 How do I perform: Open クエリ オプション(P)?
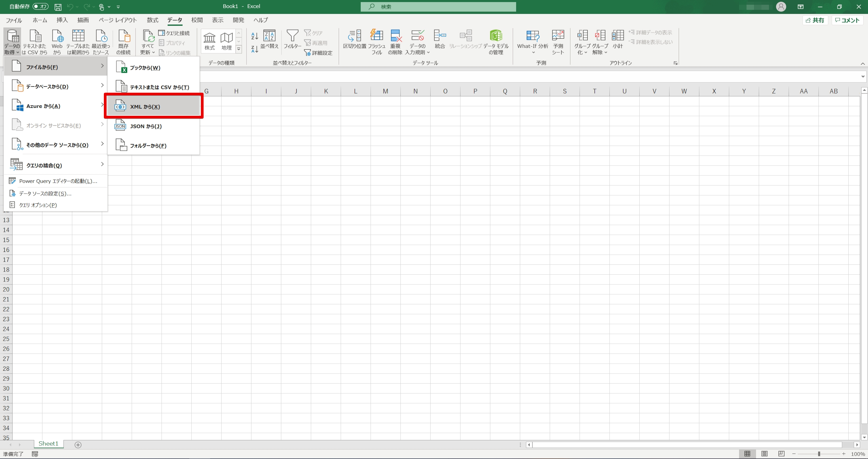(x=56, y=205)
